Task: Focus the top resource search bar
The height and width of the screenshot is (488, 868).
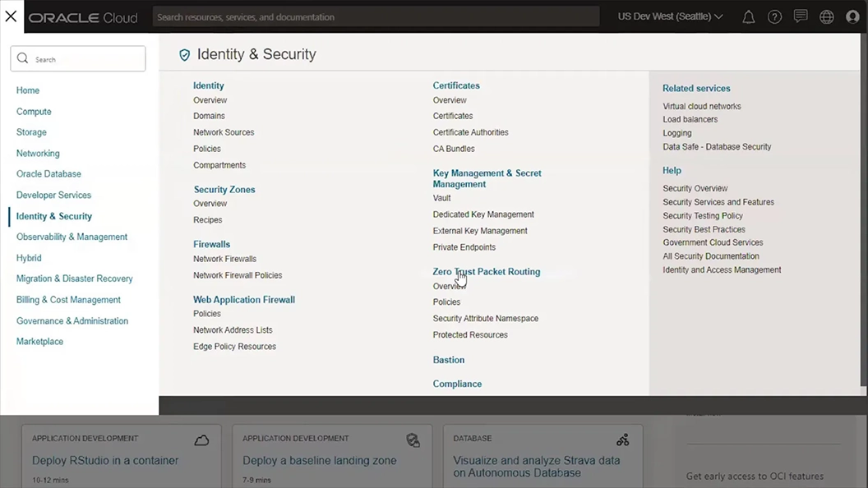Action: tap(376, 16)
